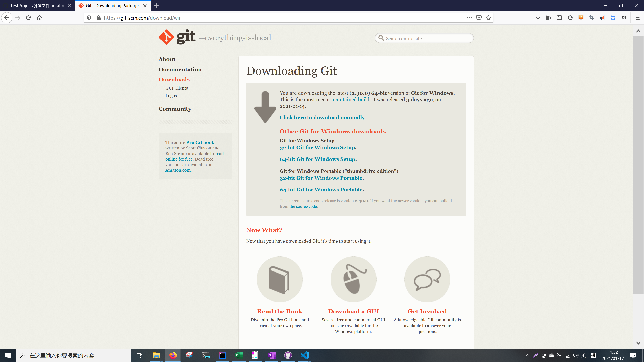Viewport: 644px width, 362px height.
Task: Download 64-bit Git for Windows Portable
Action: click(x=321, y=190)
